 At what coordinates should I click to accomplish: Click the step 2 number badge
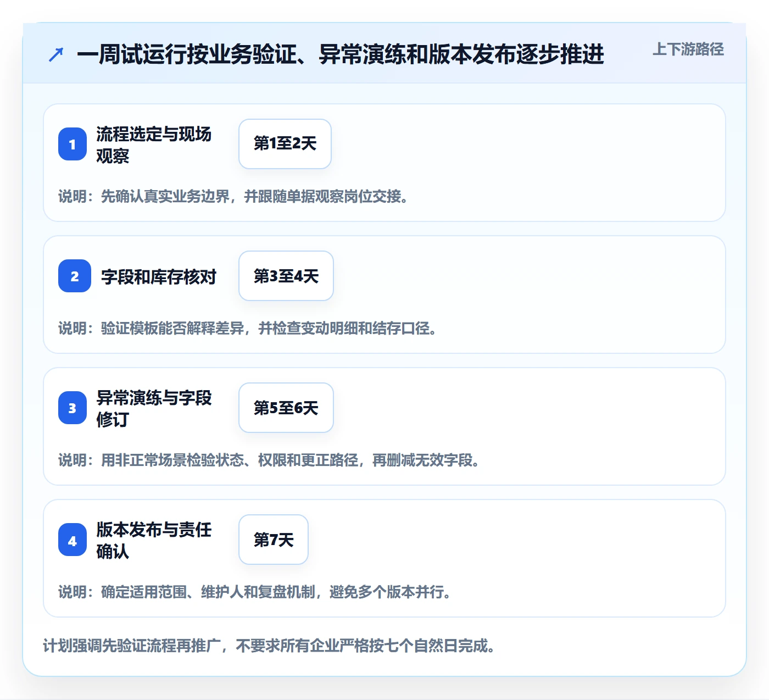tap(75, 276)
